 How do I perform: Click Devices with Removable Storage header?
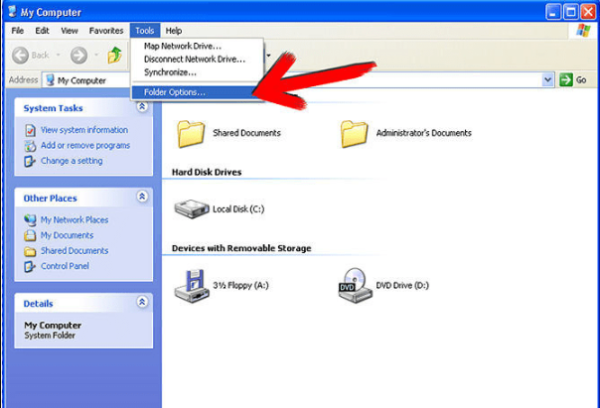[x=241, y=248]
